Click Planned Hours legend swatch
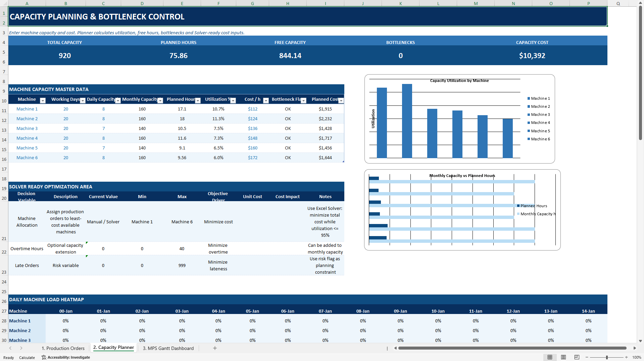This screenshot has width=644, height=361. [518, 206]
